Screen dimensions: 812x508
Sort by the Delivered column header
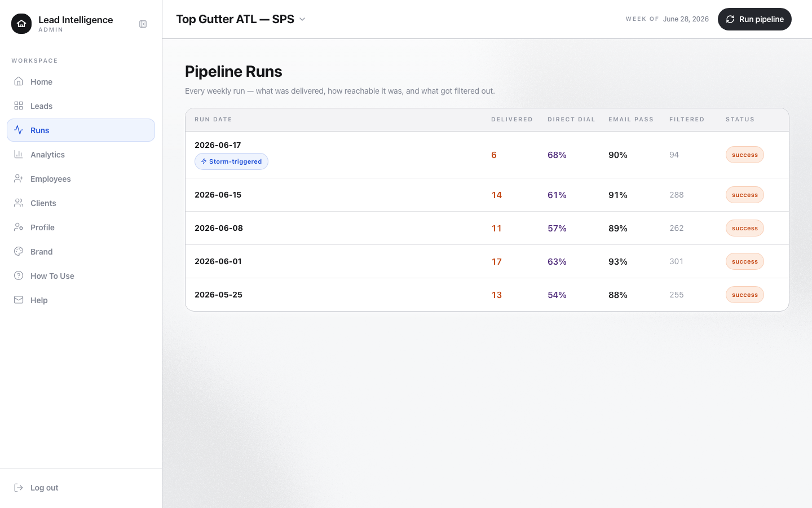(x=512, y=120)
